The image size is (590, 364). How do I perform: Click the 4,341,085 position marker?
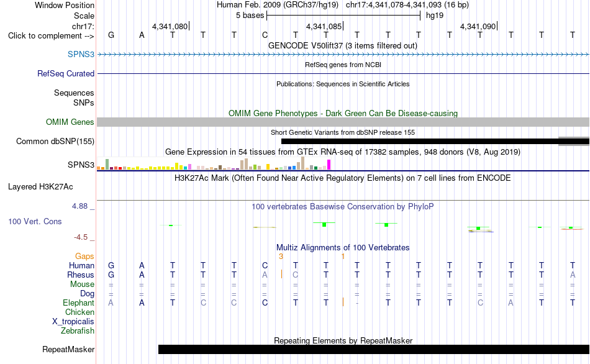point(324,26)
